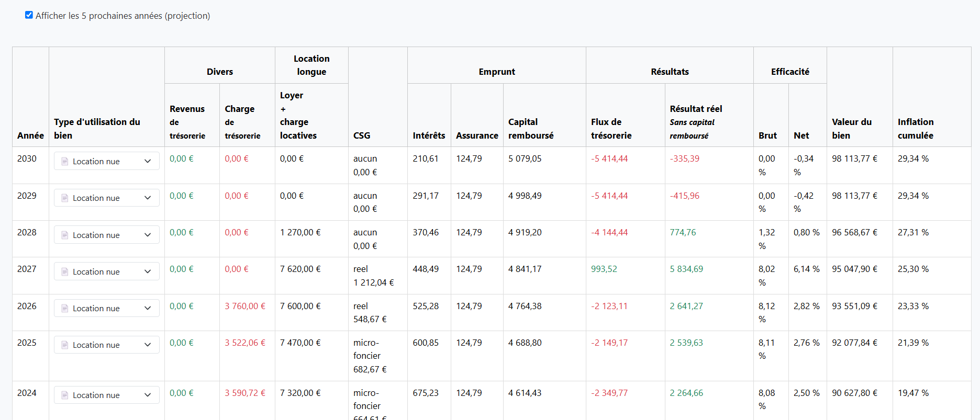Click the document icon in 2027 row
Image resolution: width=980 pixels, height=420 pixels.
tap(65, 271)
